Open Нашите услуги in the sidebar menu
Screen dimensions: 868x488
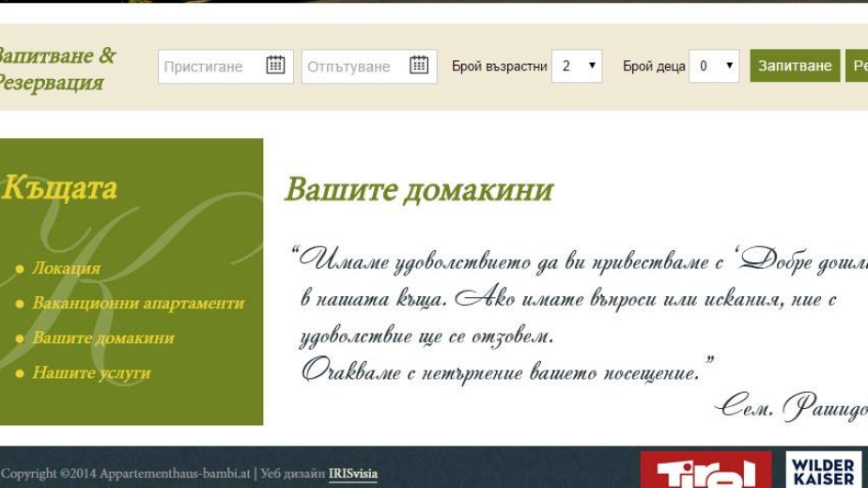point(91,372)
